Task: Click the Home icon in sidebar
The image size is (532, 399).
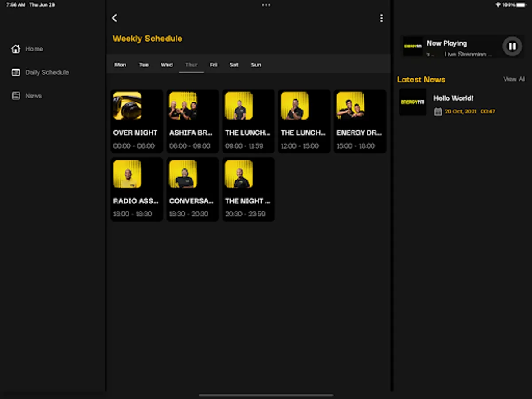Action: pyautogui.click(x=16, y=49)
